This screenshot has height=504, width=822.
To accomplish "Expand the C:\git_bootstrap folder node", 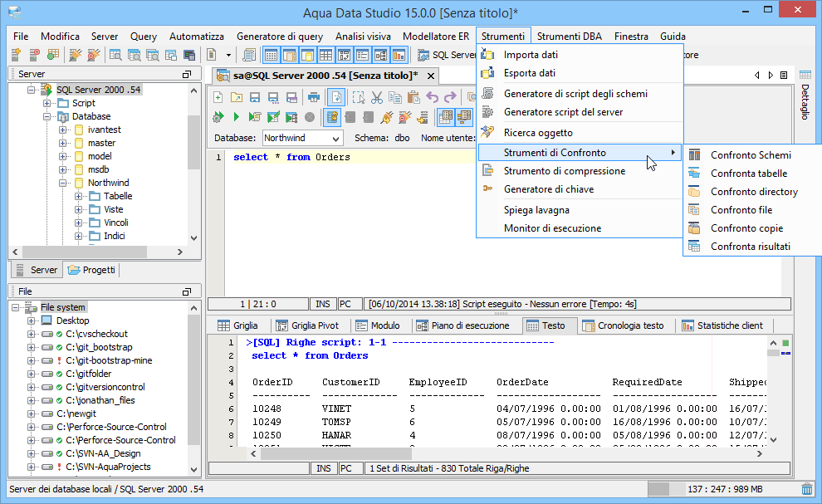I will (x=32, y=347).
